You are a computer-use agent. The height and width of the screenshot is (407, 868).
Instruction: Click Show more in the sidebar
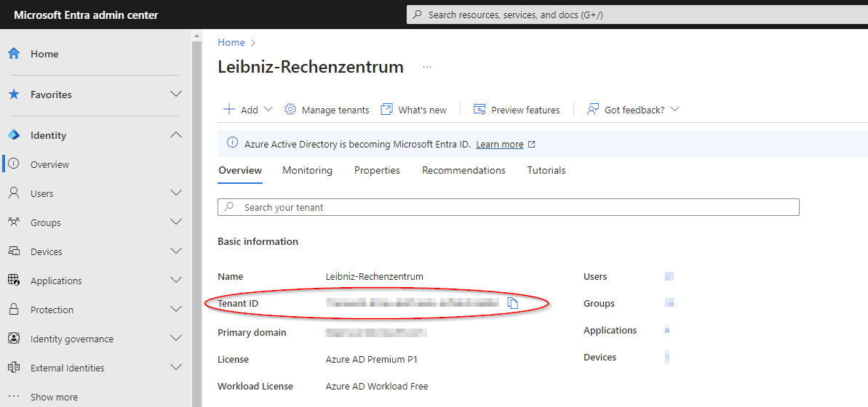coord(54,397)
